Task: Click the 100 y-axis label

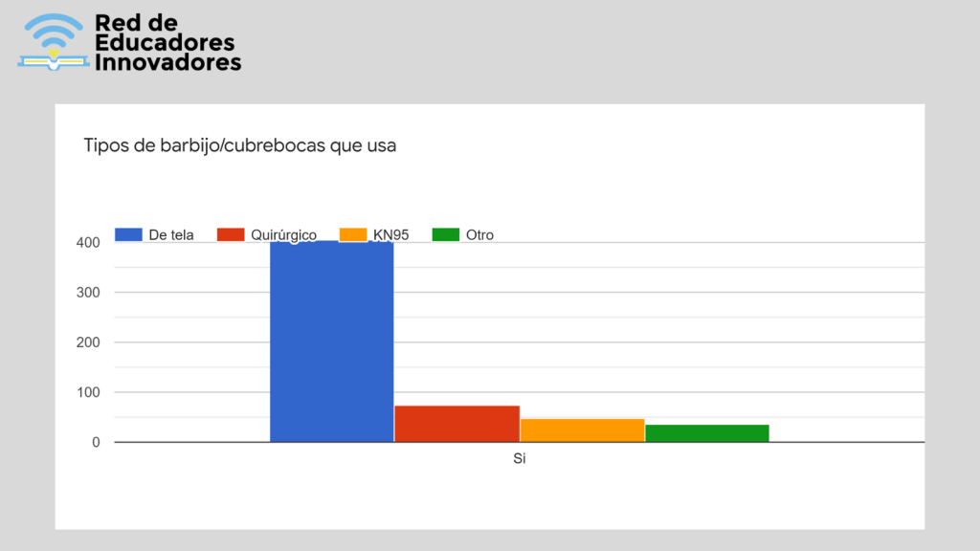Action: (89, 392)
